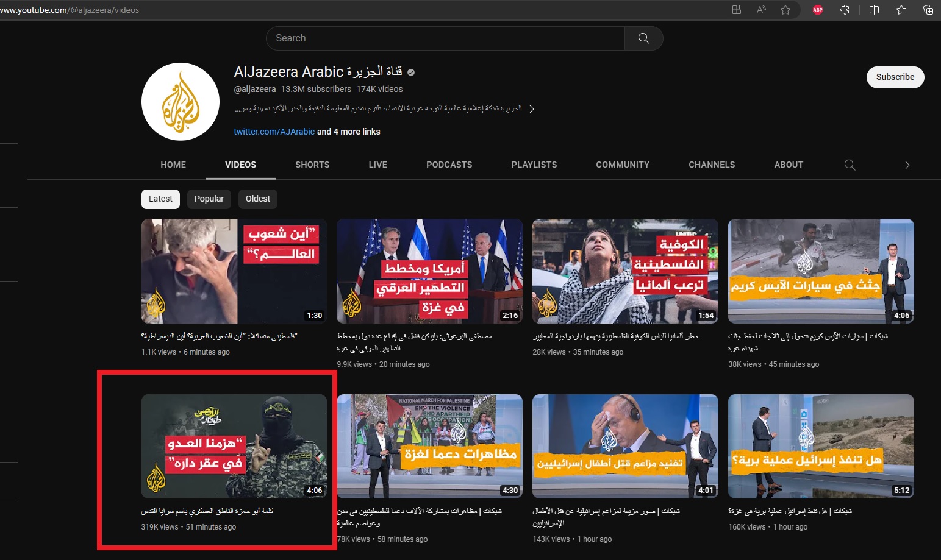This screenshot has height=560, width=941.
Task: Click the title of the 28K views video
Action: click(x=616, y=336)
